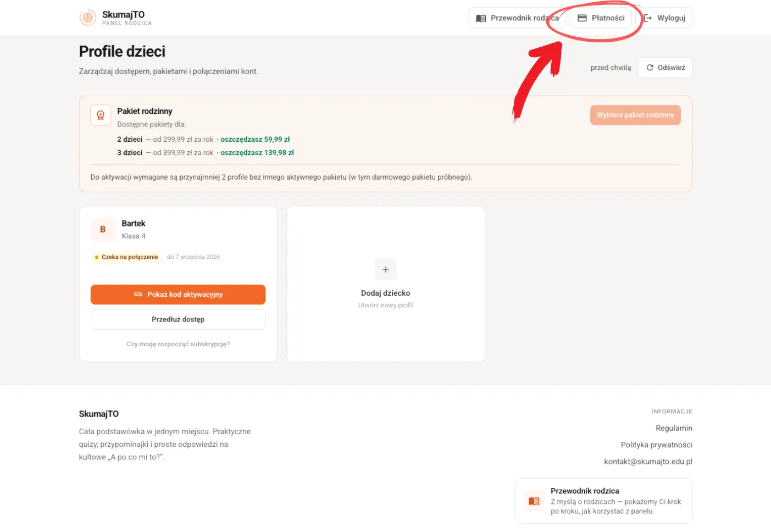
Task: Click Bartek's orange B avatar
Action: 103,230
